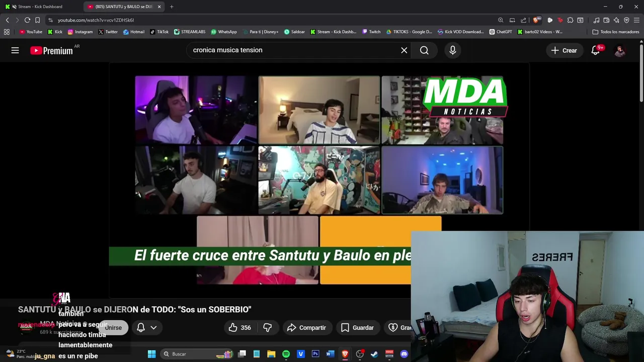Open the Para ti Disney+ bookmark
644x362 pixels.
click(261, 32)
